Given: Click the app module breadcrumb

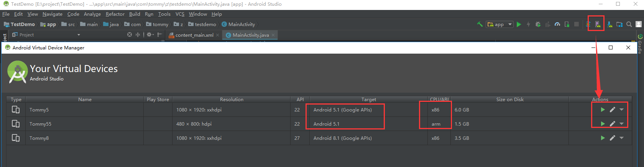Looking at the screenshot, I should click(48, 24).
